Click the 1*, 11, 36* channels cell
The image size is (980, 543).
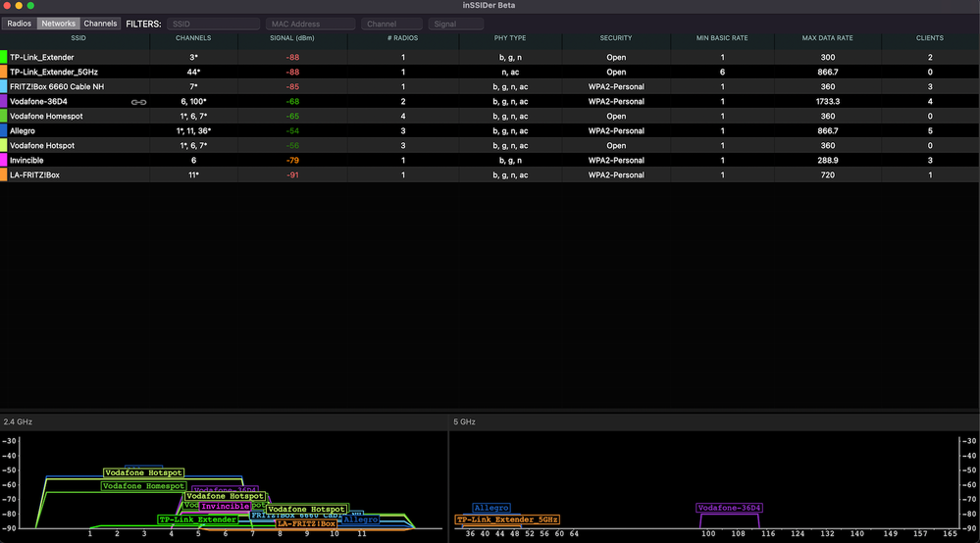(x=193, y=131)
